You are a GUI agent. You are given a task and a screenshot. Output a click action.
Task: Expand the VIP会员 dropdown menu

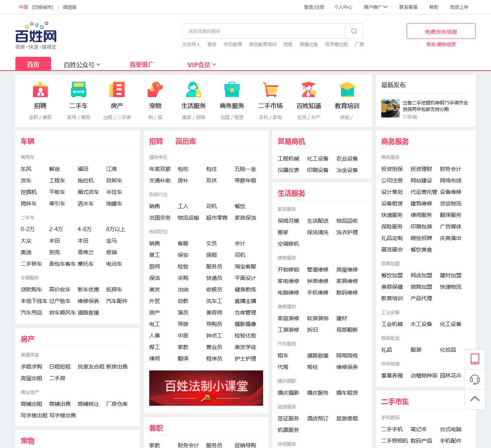(202, 65)
